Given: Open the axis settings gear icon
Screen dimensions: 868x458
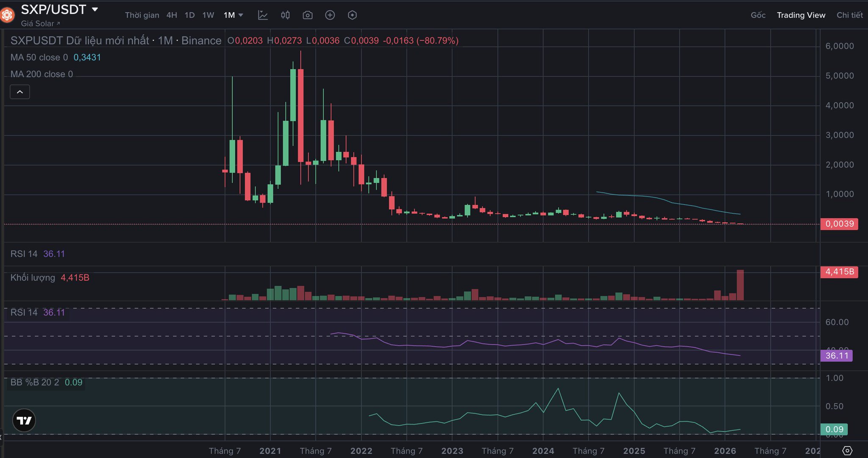Looking at the screenshot, I should [x=847, y=450].
